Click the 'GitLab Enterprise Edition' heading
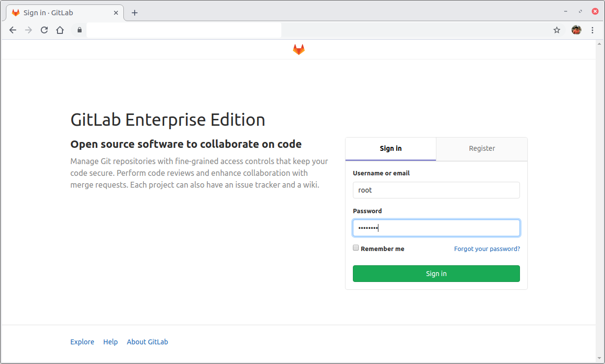Viewport: 605px width, 364px height. [x=168, y=120]
